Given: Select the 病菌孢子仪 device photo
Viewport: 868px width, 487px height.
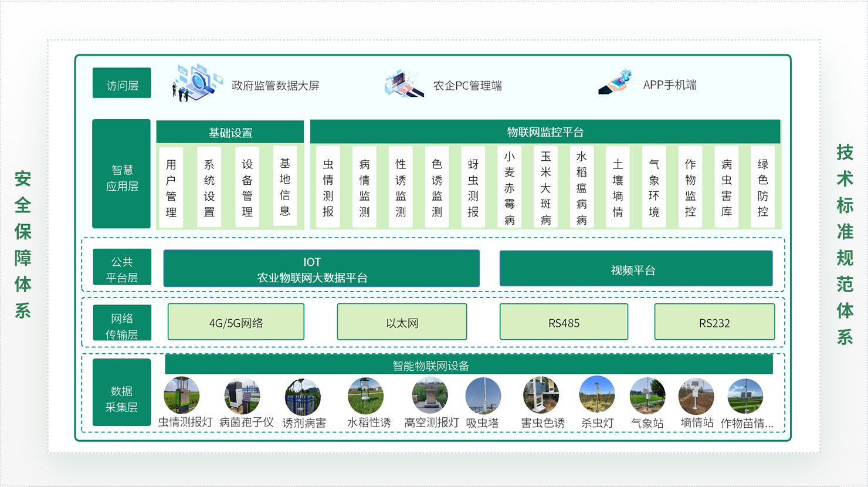Looking at the screenshot, I should (x=242, y=396).
